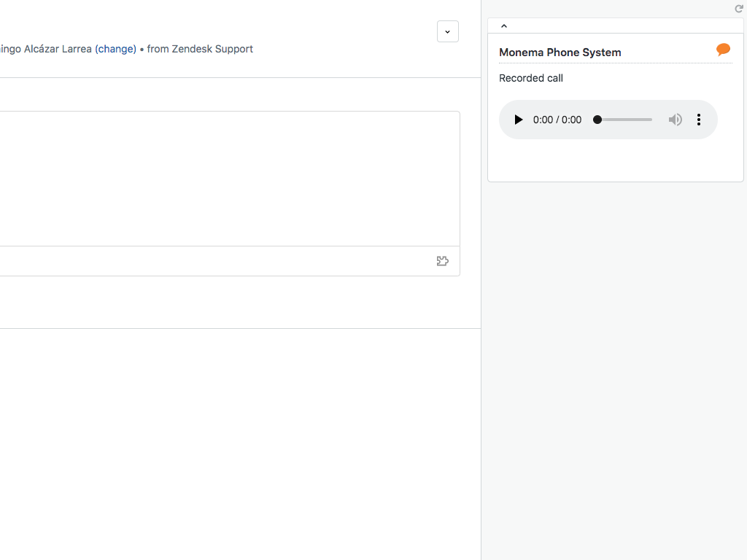The width and height of the screenshot is (747, 560).
Task: Click the empty apps sidebar below Monema panel
Action: point(614,365)
